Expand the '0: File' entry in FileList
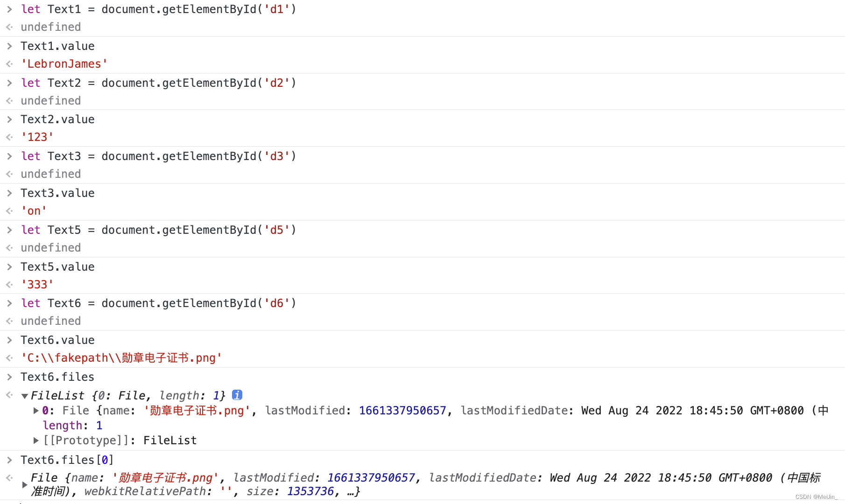 (36, 411)
